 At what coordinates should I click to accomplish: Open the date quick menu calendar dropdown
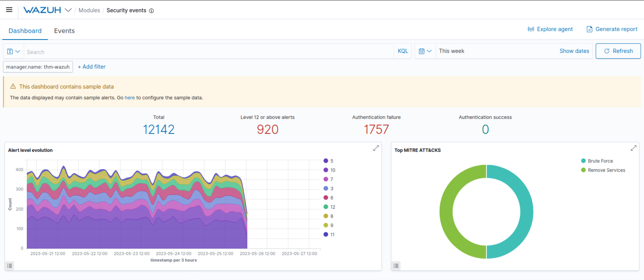click(425, 51)
